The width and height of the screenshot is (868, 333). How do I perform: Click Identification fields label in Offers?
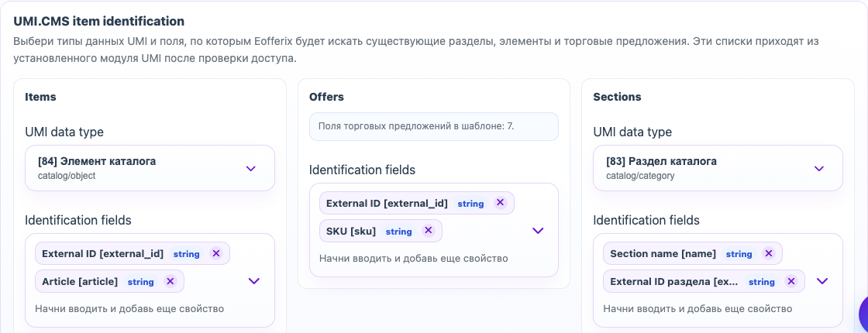coord(362,170)
